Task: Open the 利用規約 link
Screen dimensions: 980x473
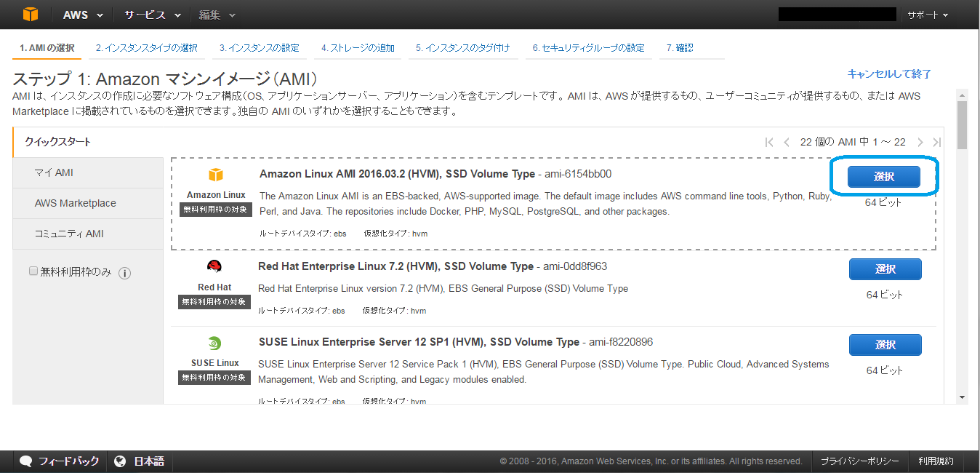Action: (x=936, y=461)
